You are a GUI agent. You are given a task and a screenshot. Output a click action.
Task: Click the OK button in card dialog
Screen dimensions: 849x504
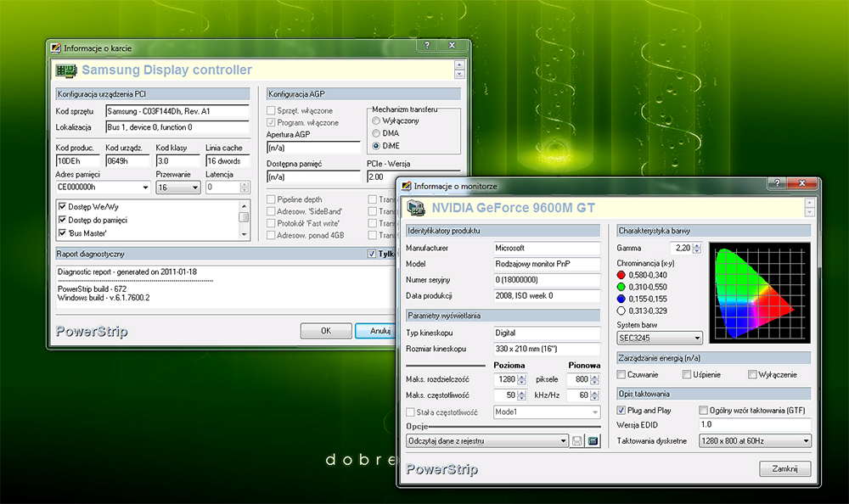[x=324, y=331]
